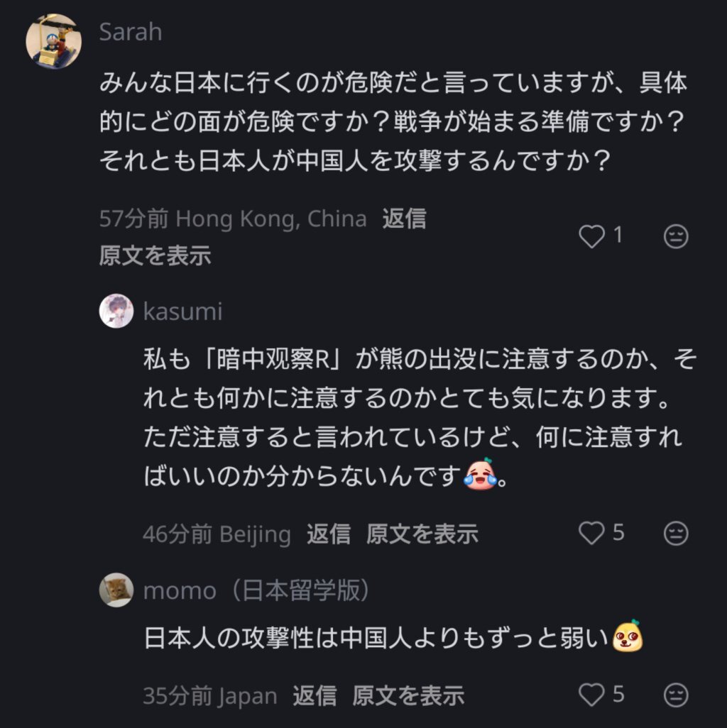Like Sarah's comment with the heart icon
727x728 pixels.
click(591, 236)
